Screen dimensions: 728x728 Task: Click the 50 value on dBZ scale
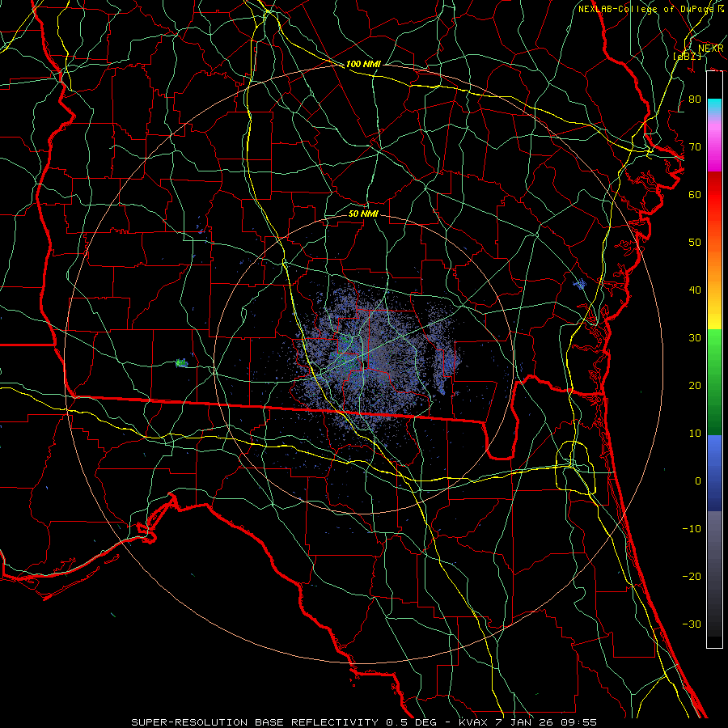click(x=695, y=243)
